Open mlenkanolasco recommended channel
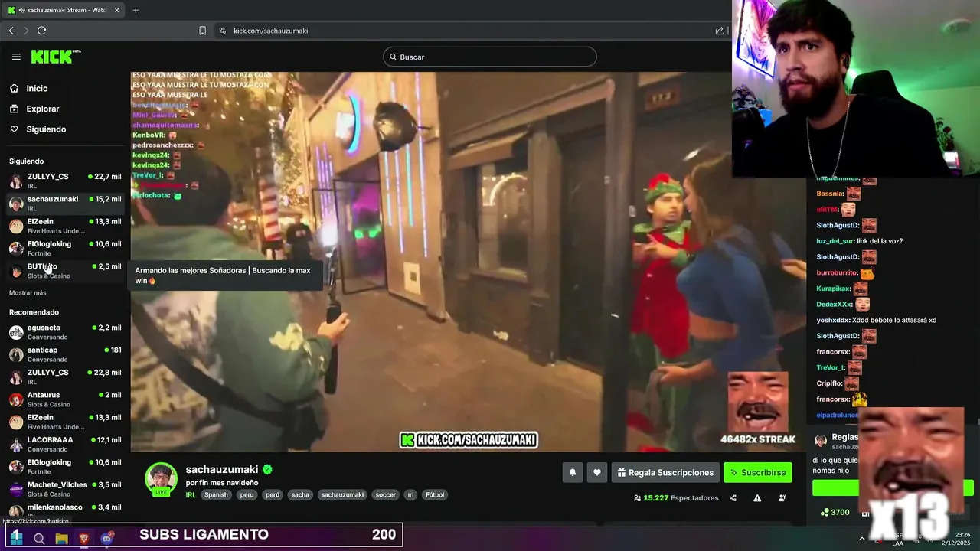This screenshot has height=551, width=980. pyautogui.click(x=65, y=510)
